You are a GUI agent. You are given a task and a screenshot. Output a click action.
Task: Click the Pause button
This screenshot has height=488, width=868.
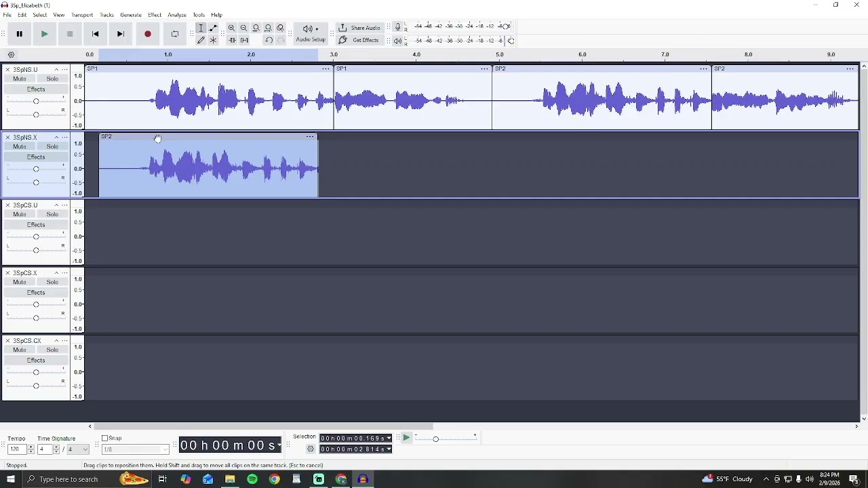tap(20, 34)
